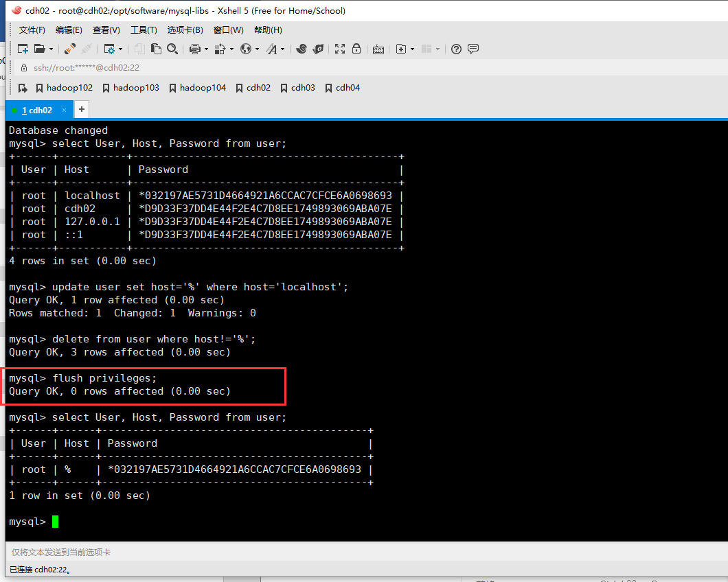The image size is (728, 582).
Task: Click the status bar '已连接 cdh02:22' text
Action: (40, 570)
